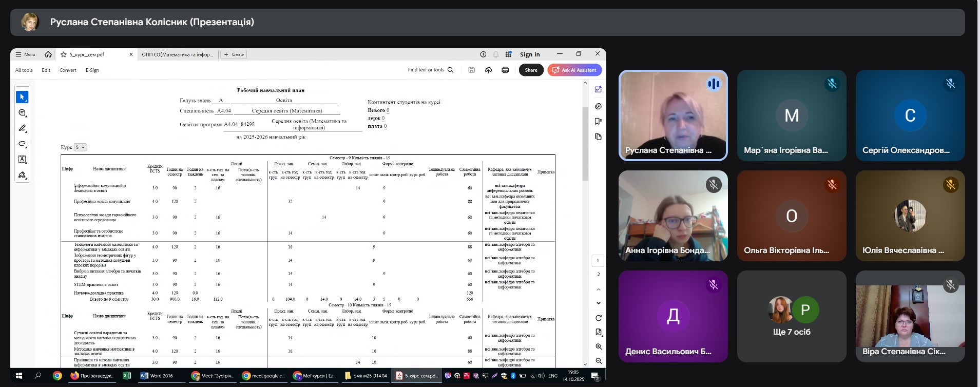The width and height of the screenshot is (980, 387).
Task: Select the Add text box tool
Action: tap(22, 160)
